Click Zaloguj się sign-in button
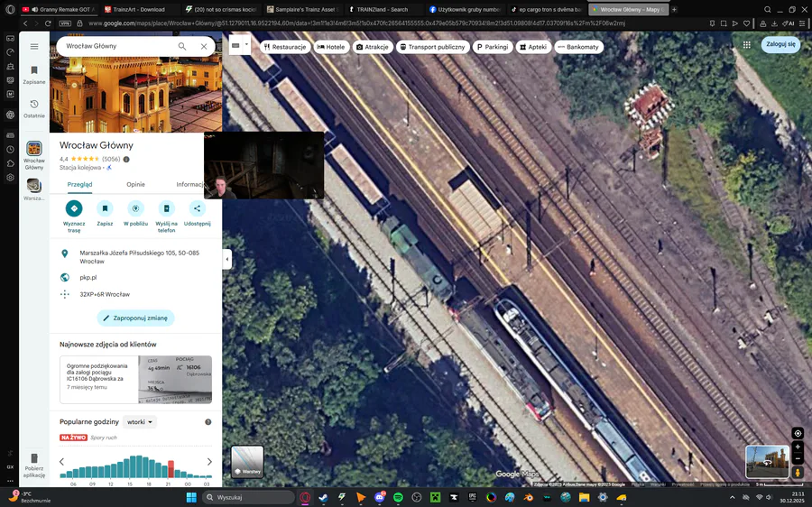The width and height of the screenshot is (812, 507). 780,44
